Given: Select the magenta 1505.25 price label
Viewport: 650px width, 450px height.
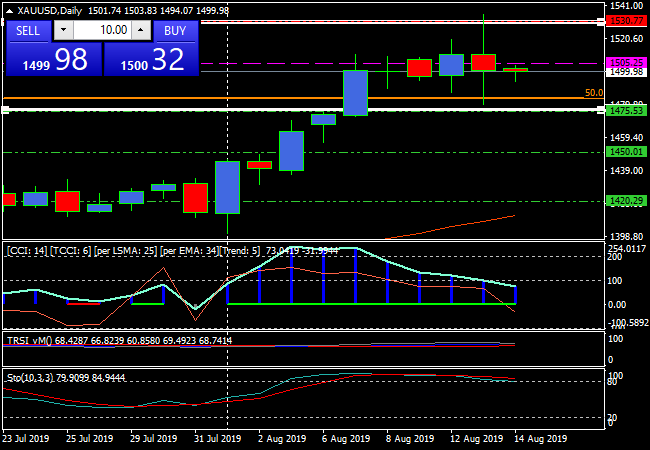Looking at the screenshot, I should point(625,62).
